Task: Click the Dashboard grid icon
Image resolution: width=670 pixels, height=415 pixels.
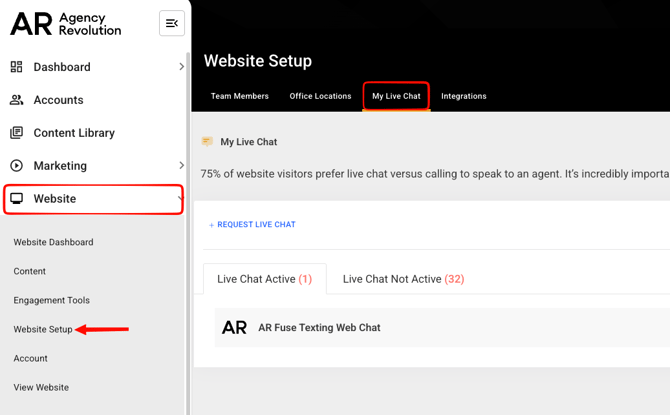Action: coord(16,67)
